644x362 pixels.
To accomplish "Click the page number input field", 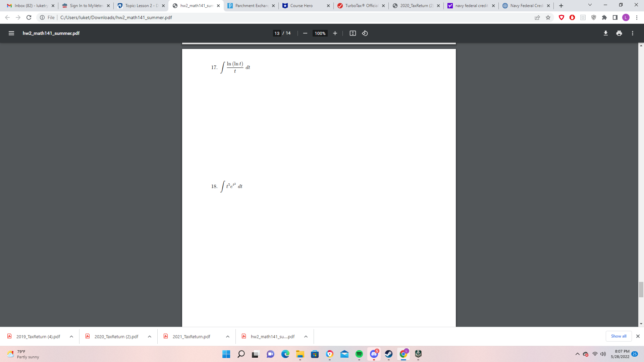I will pyautogui.click(x=277, y=33).
